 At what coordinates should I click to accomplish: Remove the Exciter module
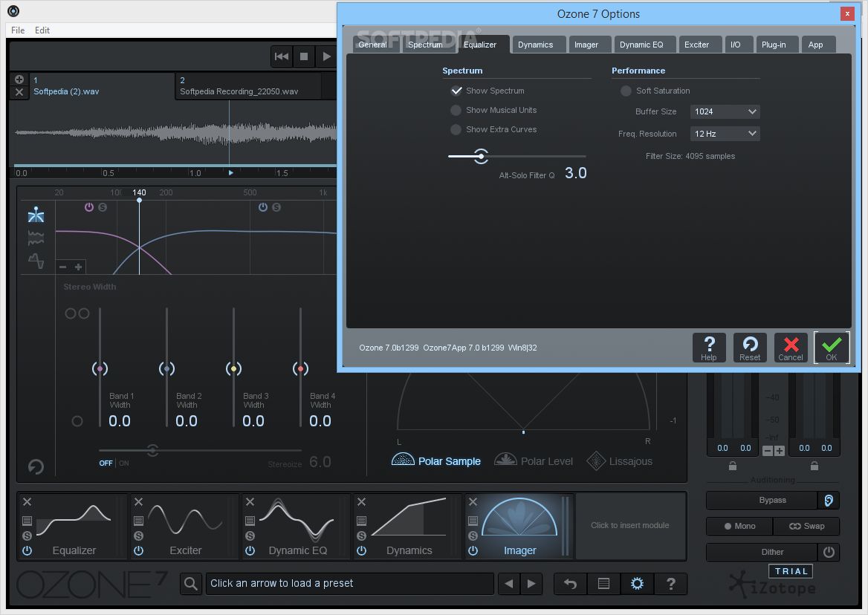[x=138, y=501]
